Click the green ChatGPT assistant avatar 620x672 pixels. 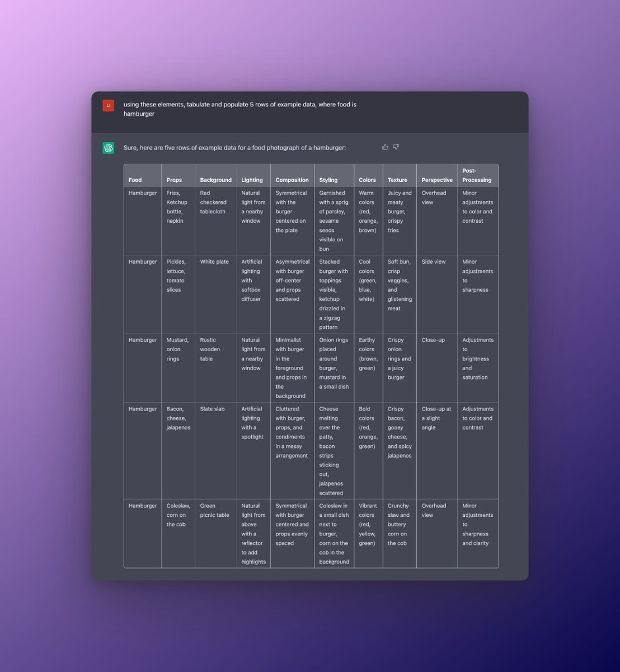click(x=108, y=148)
